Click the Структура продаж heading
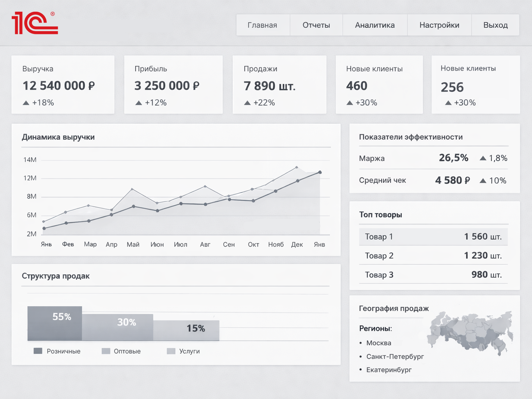Image resolution: width=532 pixels, height=399 pixels. pos(56,276)
